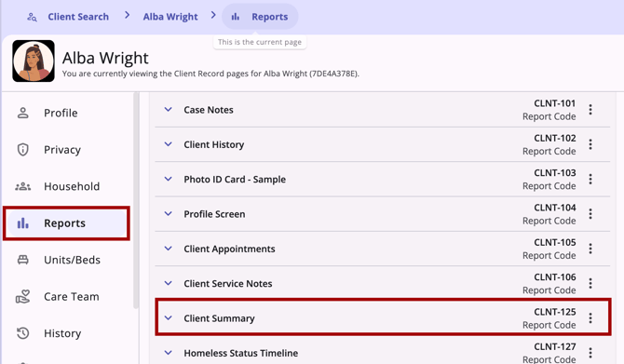Click the bed icon next to Units/Beds

(23, 260)
